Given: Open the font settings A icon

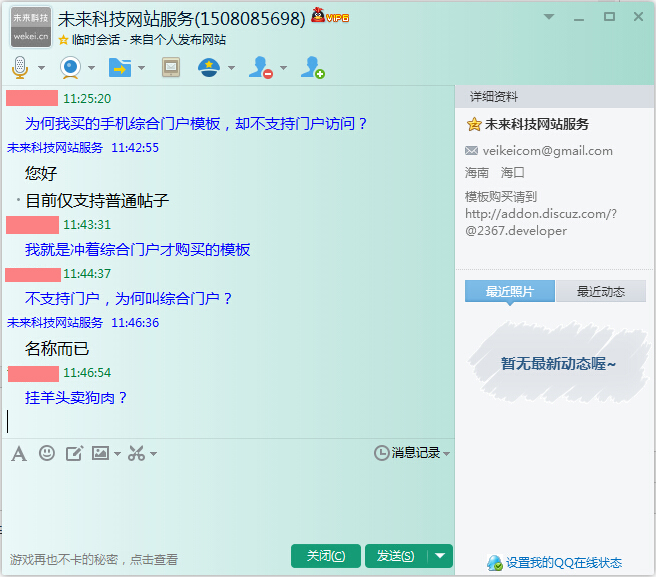Looking at the screenshot, I should pyautogui.click(x=19, y=454).
